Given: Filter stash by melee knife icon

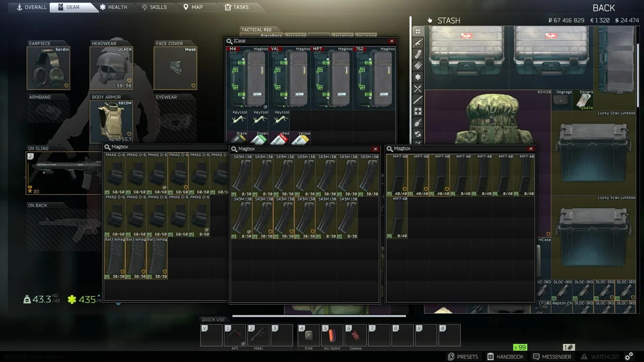Looking at the screenshot, I should click(418, 100).
